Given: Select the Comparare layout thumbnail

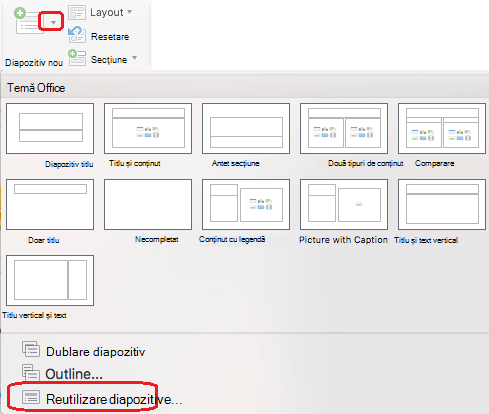Looking at the screenshot, I should [x=442, y=128].
